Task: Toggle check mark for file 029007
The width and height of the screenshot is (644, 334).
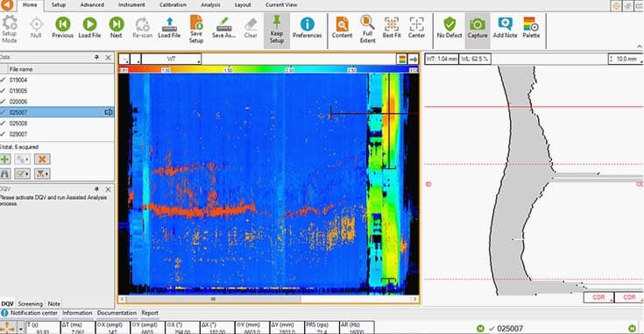Action: click(3, 134)
